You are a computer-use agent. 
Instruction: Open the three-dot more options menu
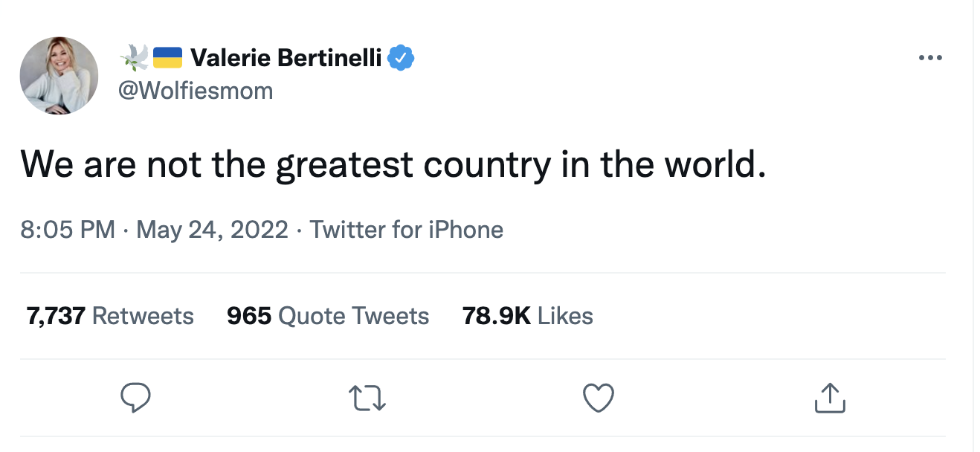click(930, 57)
